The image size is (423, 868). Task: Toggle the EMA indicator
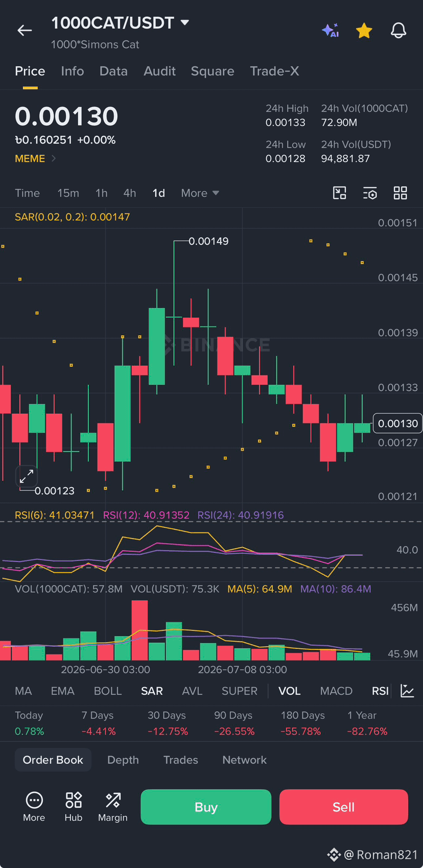pyautogui.click(x=63, y=691)
